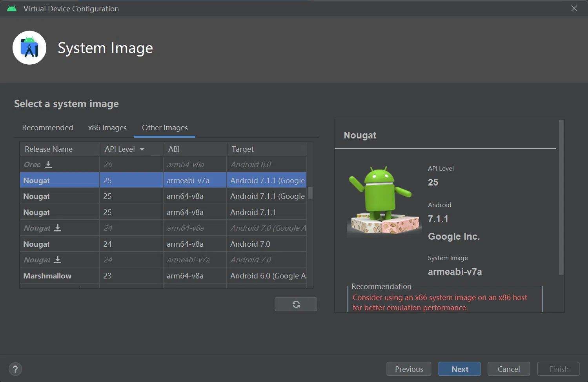Viewport: 588px width, 382px height.
Task: Select the Other Images tab
Action: pyautogui.click(x=165, y=127)
